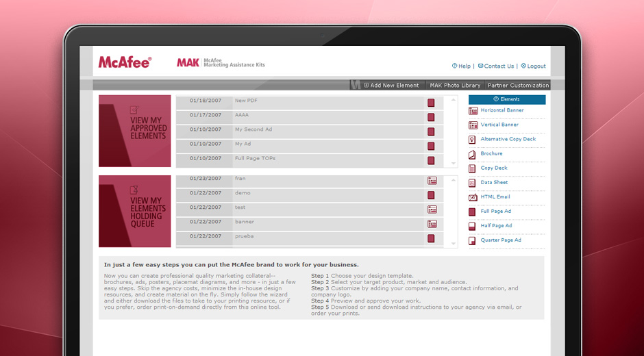
Task: Click the My Second Ad row icon
Action: point(431,131)
